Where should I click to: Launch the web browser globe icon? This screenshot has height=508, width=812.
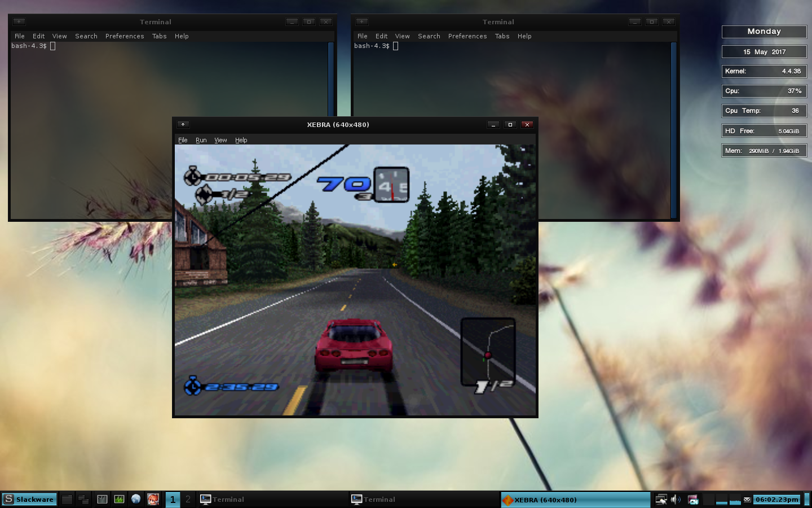coord(136,500)
